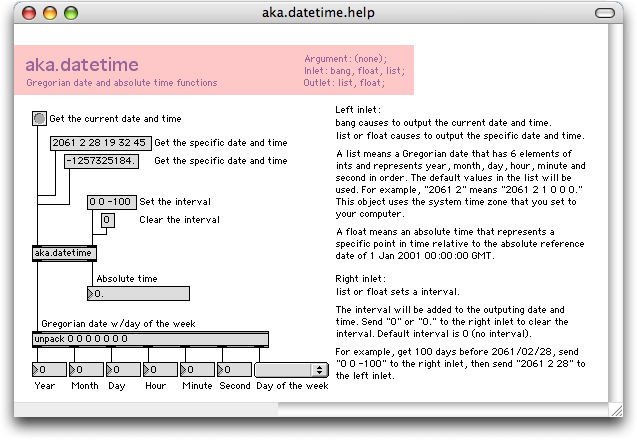Image resolution: width=637 pixels, height=440 pixels.
Task: Click the green zoom window button
Action: (x=71, y=13)
